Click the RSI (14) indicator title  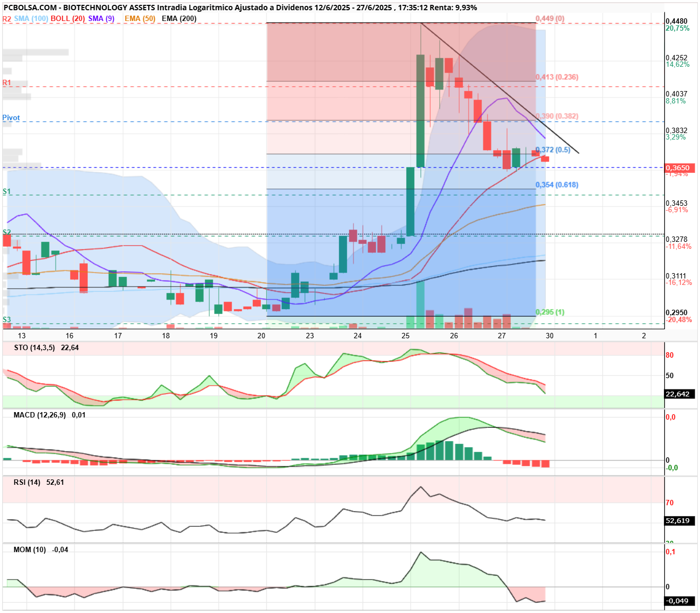(27, 482)
